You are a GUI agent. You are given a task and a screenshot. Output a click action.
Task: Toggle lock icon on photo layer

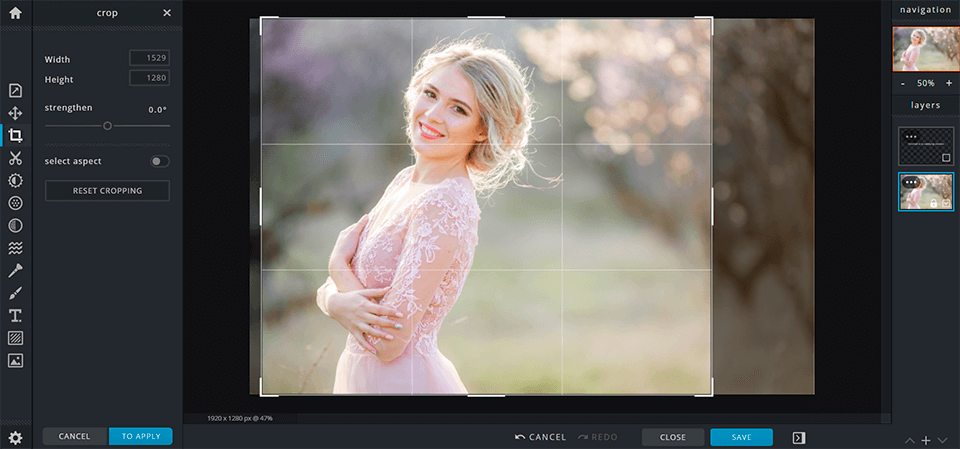934,203
